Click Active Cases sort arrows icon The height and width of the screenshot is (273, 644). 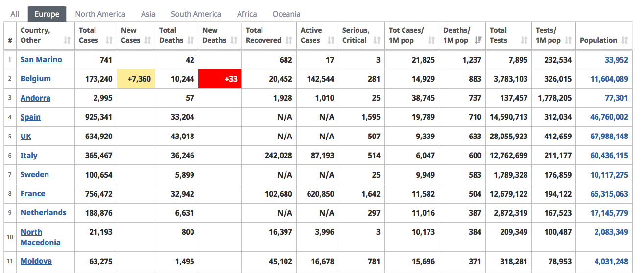point(331,40)
